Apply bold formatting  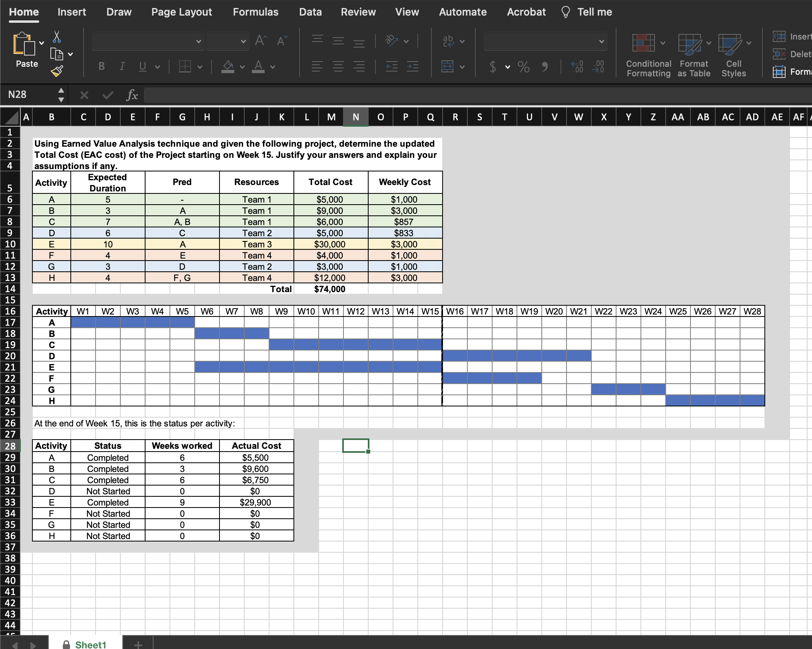pos(101,67)
